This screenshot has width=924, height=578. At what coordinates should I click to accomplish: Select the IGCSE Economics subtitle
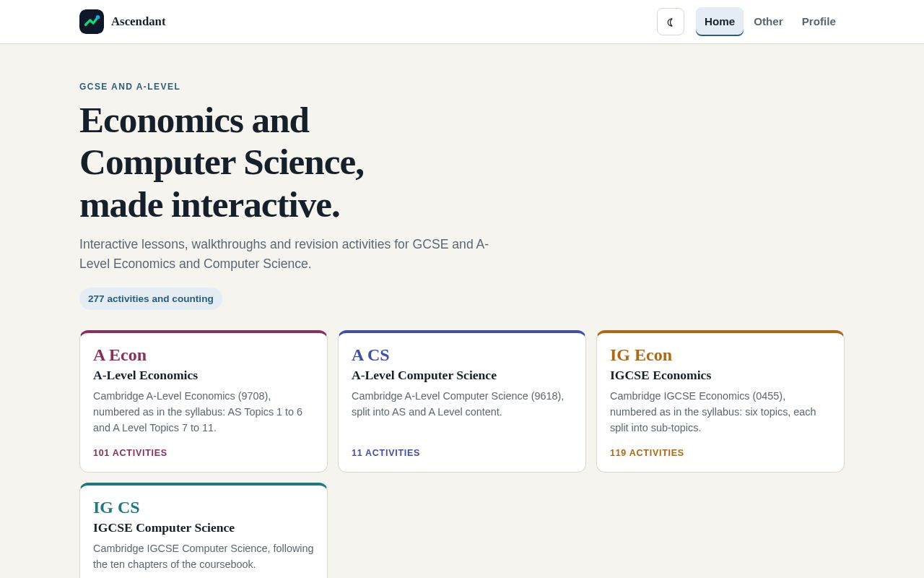click(x=661, y=375)
